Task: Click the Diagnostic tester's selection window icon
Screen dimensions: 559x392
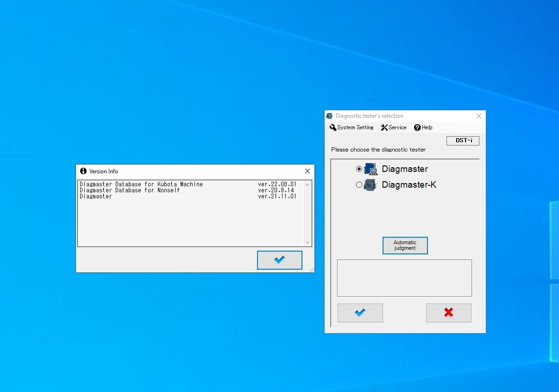Action: pyautogui.click(x=330, y=116)
